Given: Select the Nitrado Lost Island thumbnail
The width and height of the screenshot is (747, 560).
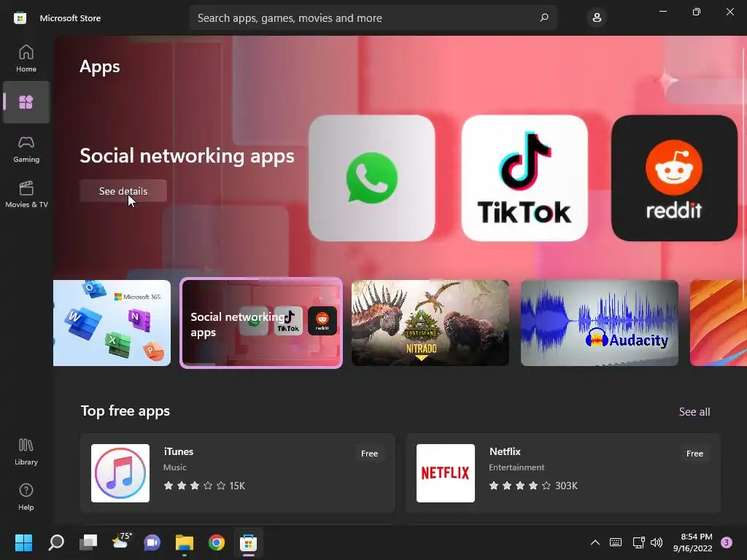Looking at the screenshot, I should click(x=430, y=323).
